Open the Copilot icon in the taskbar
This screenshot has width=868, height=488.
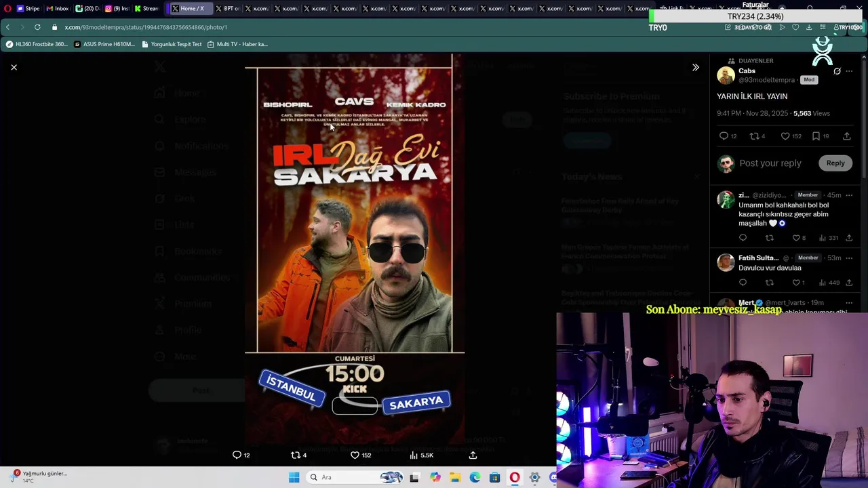(x=435, y=478)
